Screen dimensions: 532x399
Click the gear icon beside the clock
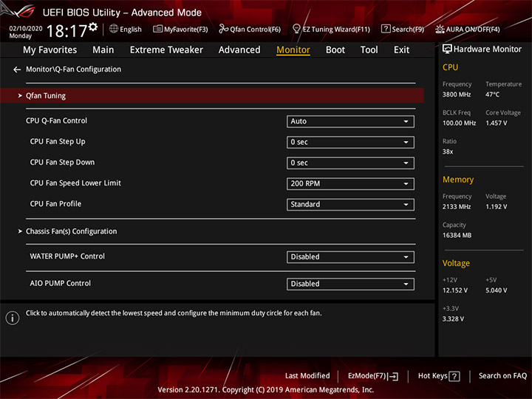(93, 27)
